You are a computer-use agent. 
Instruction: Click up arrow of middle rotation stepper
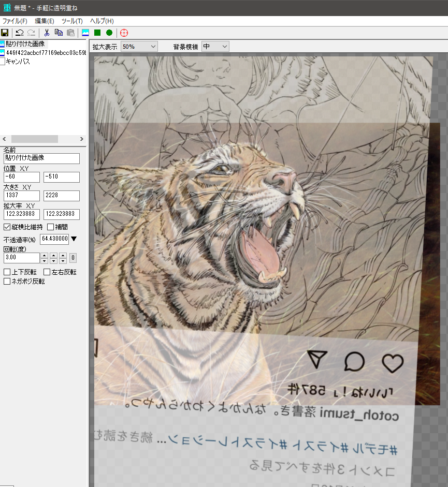coord(54,255)
